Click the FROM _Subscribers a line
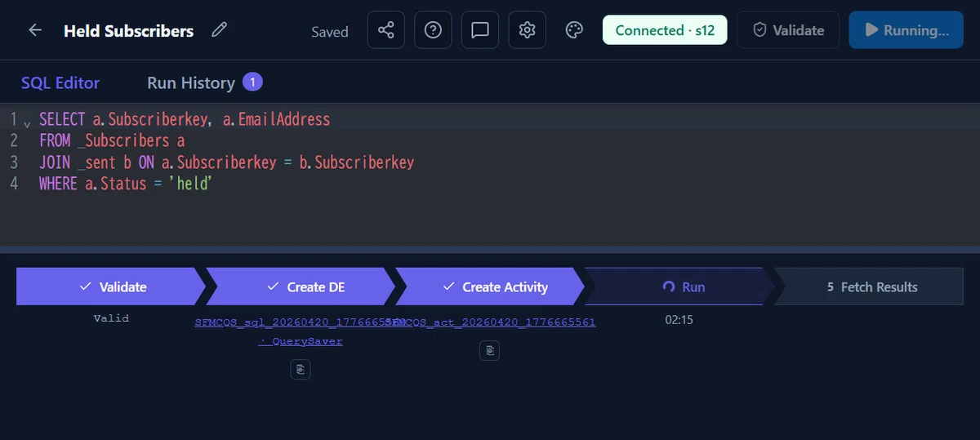 (x=112, y=140)
